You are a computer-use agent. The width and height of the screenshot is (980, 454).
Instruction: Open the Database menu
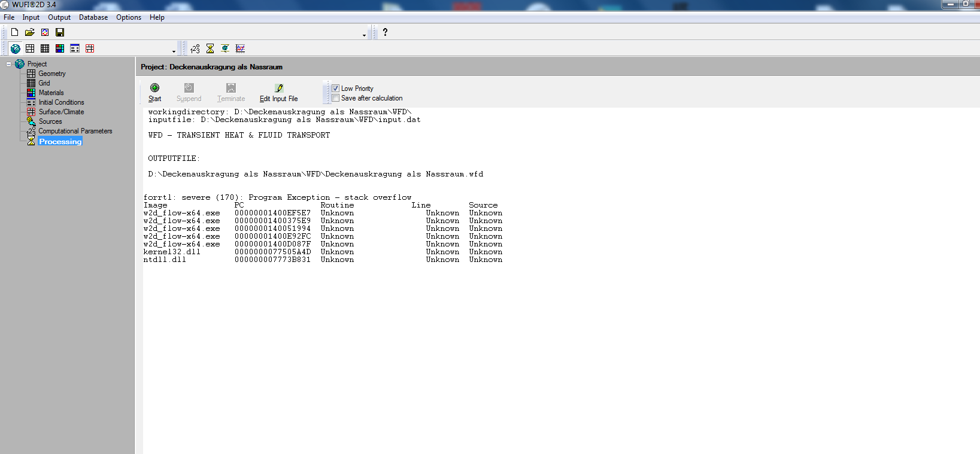coord(93,17)
